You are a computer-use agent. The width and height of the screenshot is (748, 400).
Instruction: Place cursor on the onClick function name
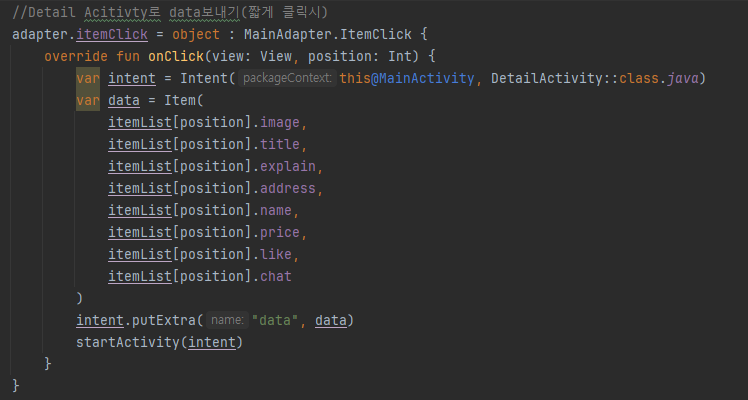[176, 56]
